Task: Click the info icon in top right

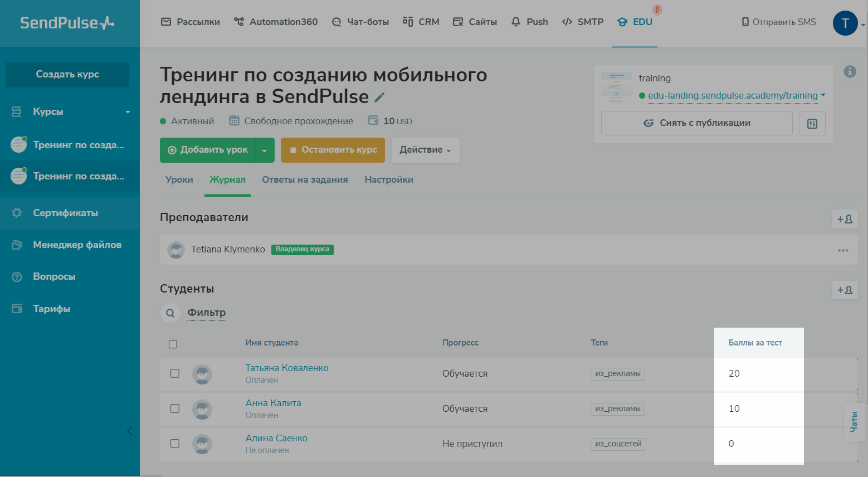Action: pos(850,71)
